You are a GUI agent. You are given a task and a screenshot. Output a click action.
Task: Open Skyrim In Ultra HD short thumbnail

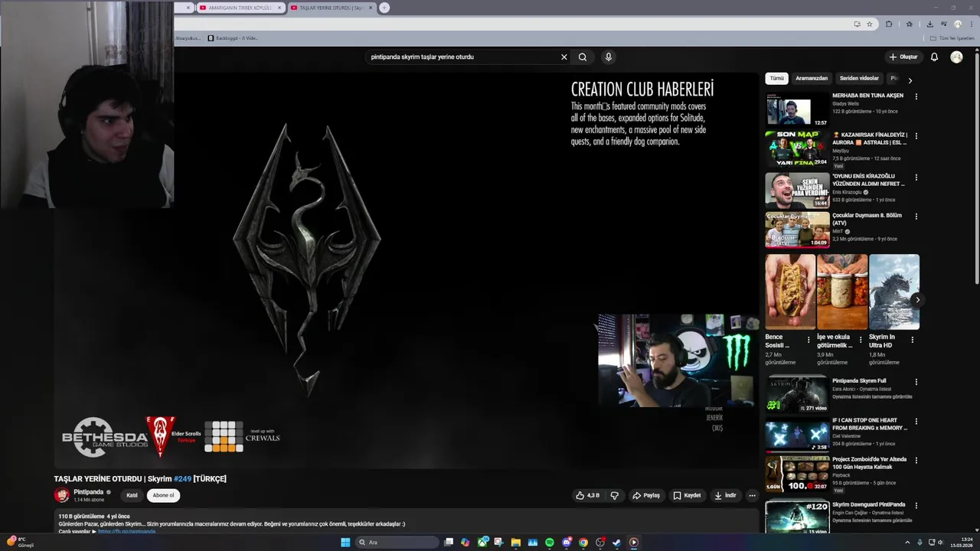pos(894,292)
